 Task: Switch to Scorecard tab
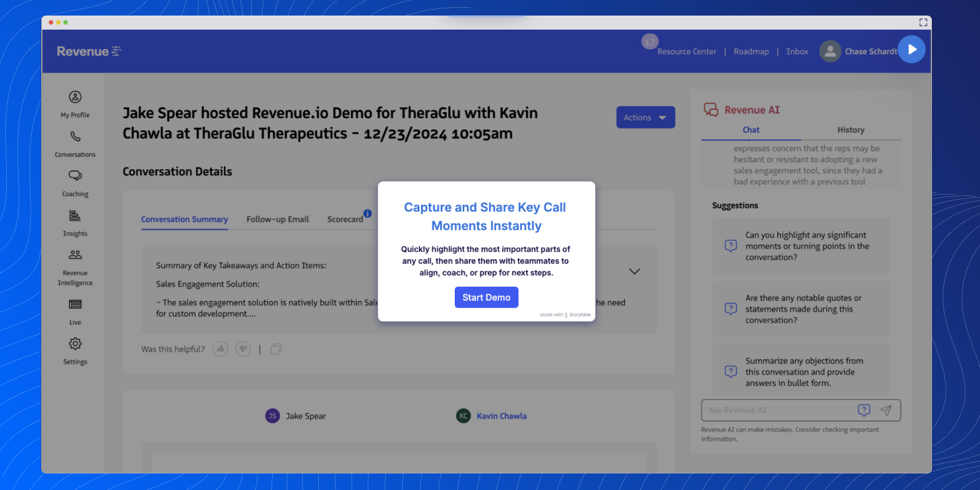point(345,219)
